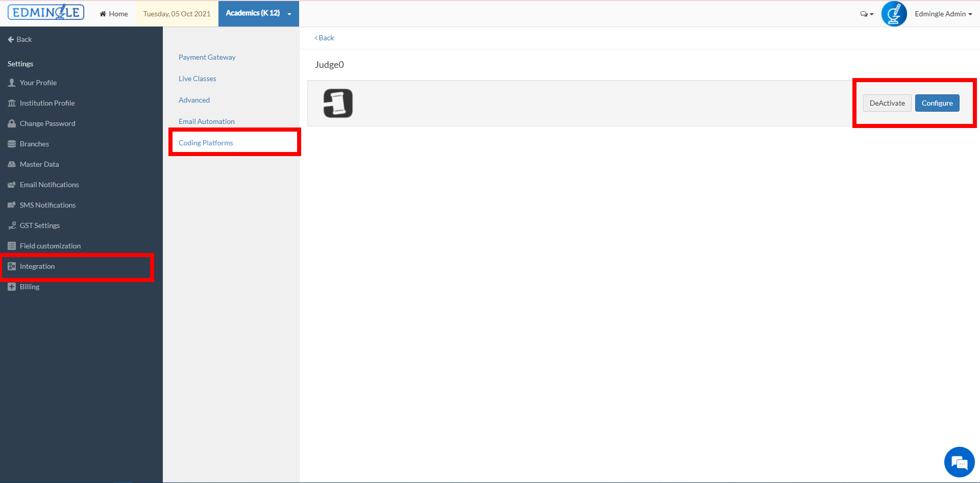
Task: Click the back arrow icon in sidebar
Action: click(x=11, y=39)
